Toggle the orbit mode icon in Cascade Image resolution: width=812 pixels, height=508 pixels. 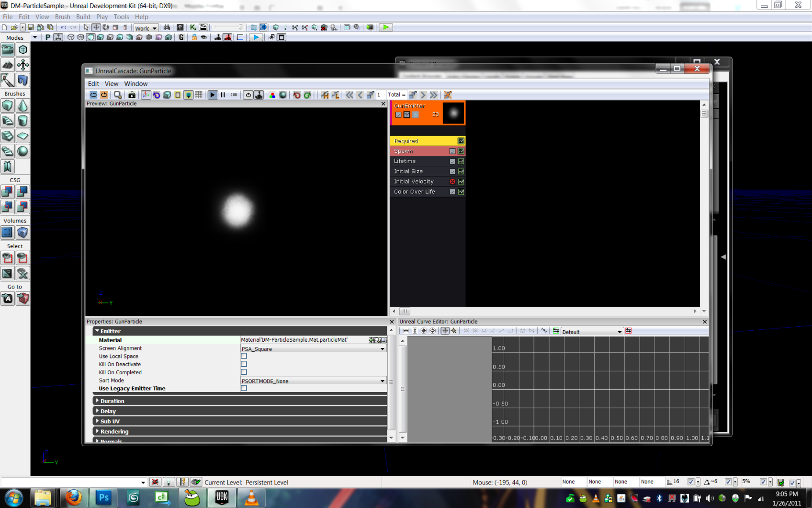click(157, 95)
